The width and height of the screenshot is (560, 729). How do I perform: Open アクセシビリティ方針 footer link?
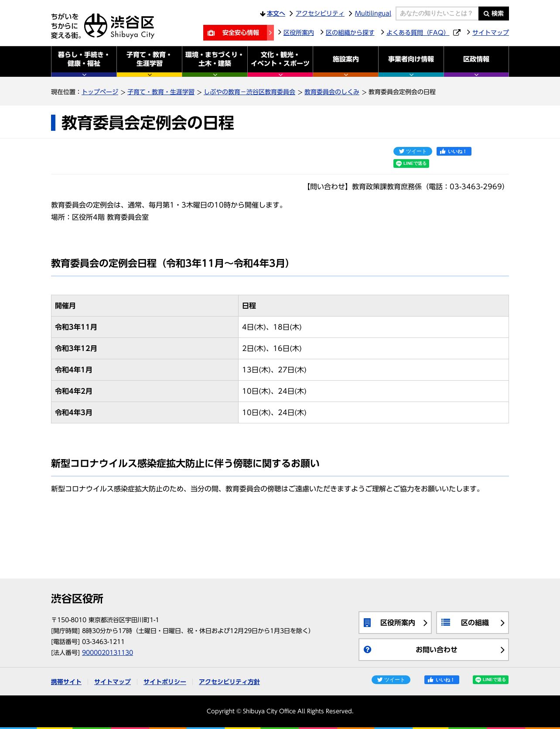click(229, 682)
